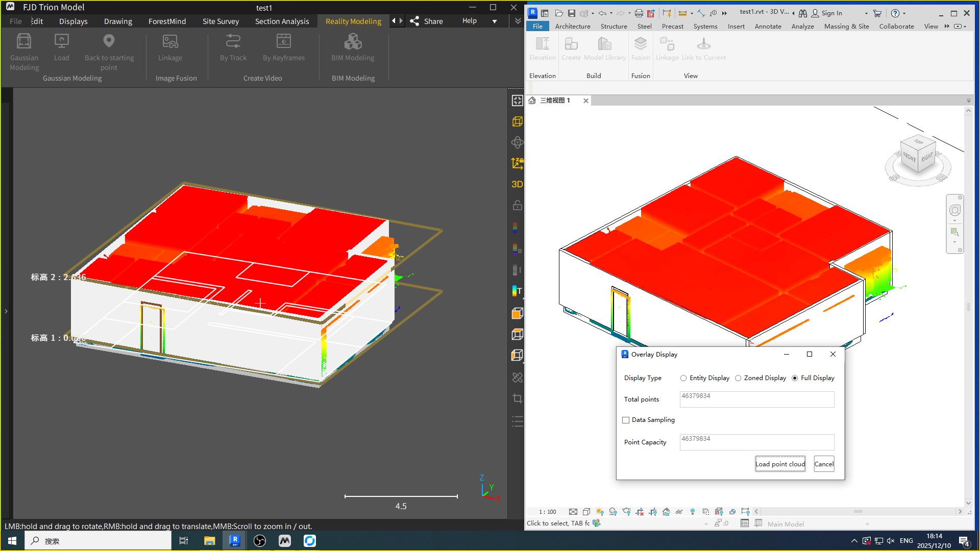Screen dimensions: 980x551
Task: Click the Gaussian Modeling icon
Action: 24,41
